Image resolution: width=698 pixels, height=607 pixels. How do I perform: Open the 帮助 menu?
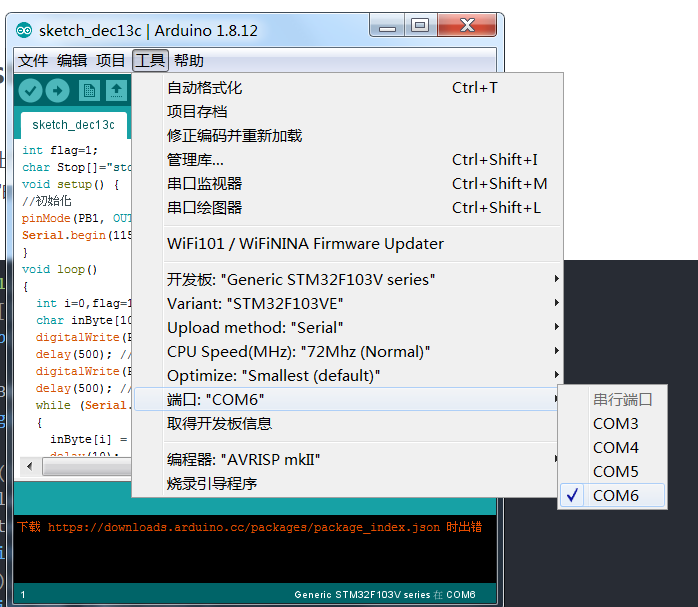tap(189, 61)
